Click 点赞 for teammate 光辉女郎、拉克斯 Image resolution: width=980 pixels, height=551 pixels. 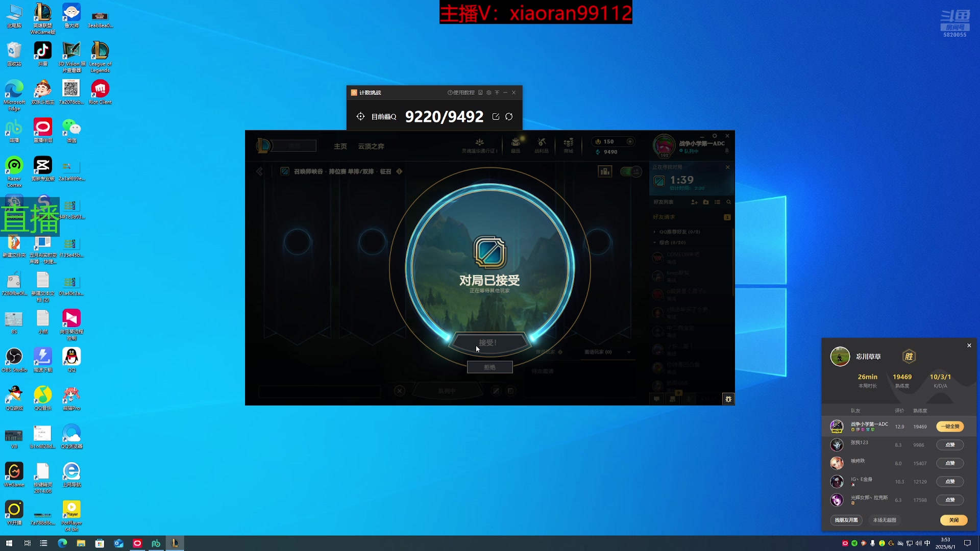[x=950, y=500]
